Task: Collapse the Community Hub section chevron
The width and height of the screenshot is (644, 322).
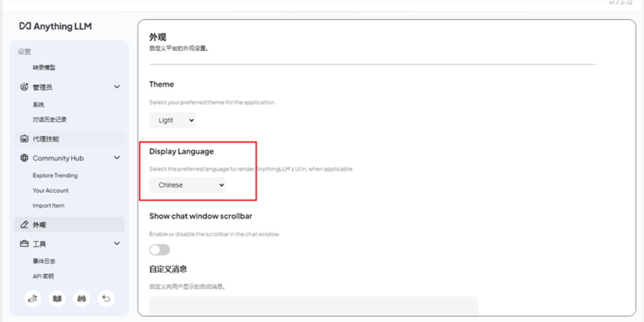Action: [117, 158]
